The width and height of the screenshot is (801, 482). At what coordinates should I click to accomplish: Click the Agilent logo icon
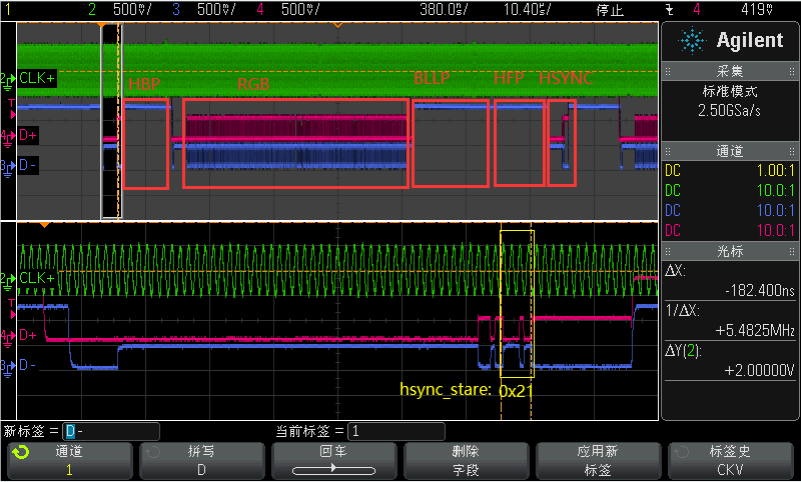(x=690, y=41)
